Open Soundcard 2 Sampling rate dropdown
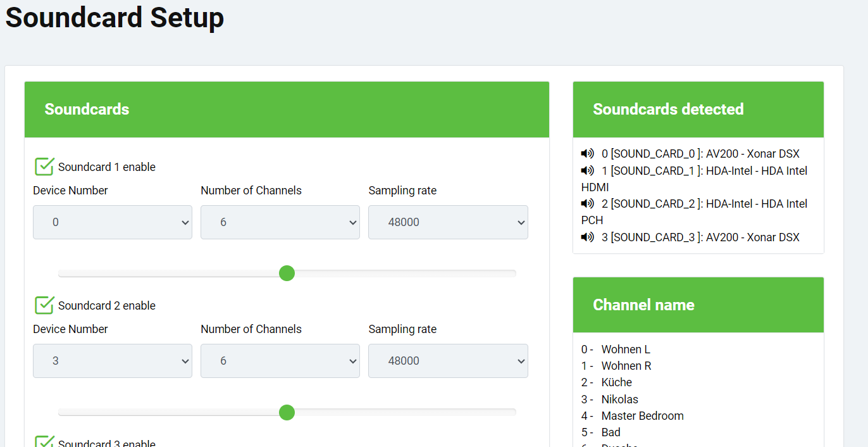 [448, 361]
